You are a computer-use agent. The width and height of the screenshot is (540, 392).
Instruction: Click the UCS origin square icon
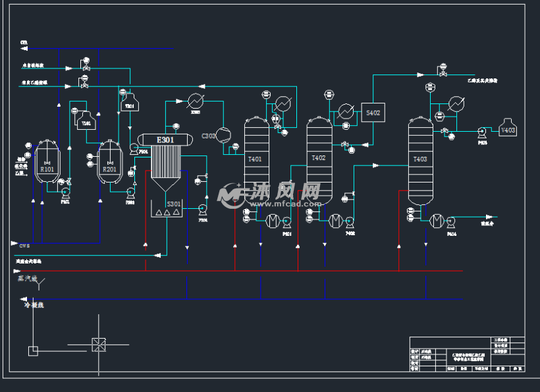pyautogui.click(x=33, y=351)
